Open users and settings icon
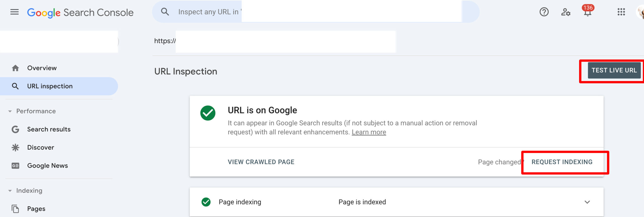Image resolution: width=644 pixels, height=217 pixels. click(x=566, y=12)
